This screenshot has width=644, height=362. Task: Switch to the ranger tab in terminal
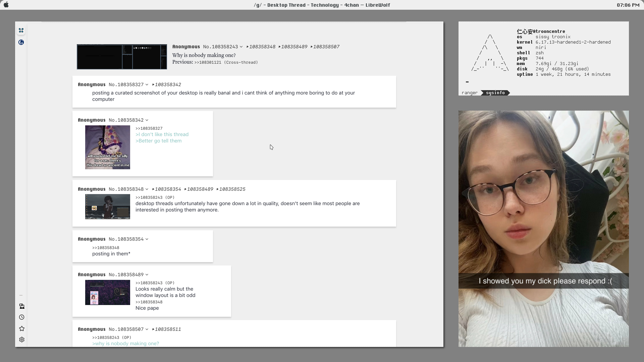coord(469,93)
